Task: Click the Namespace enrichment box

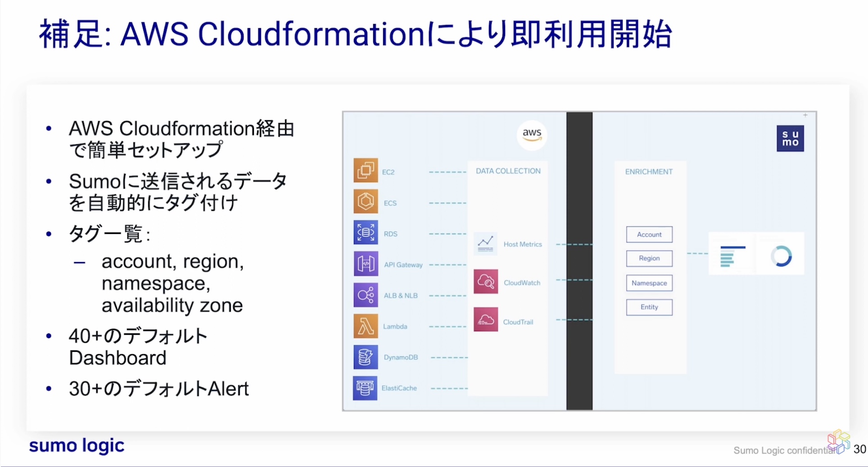Action: pos(649,283)
